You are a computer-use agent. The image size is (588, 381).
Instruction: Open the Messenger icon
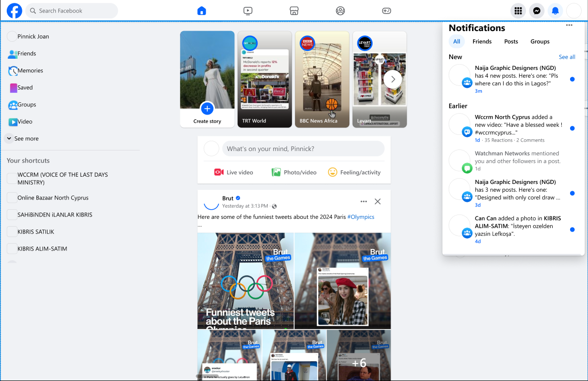tap(537, 11)
